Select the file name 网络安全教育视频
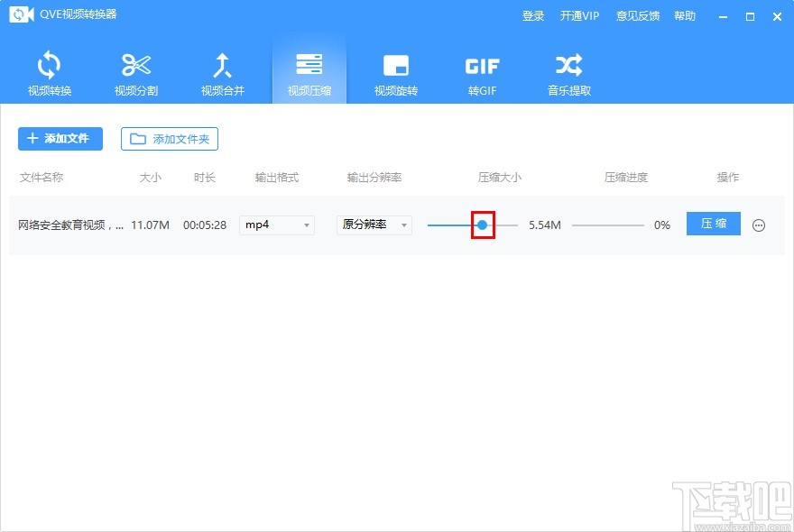This screenshot has width=794, height=532. click(70, 225)
